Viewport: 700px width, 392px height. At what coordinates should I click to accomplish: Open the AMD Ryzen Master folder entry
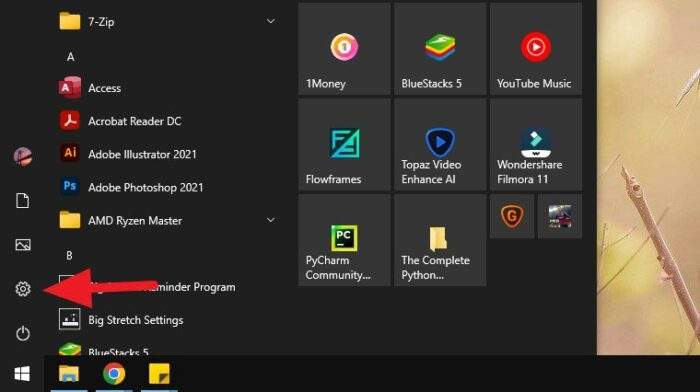169,221
